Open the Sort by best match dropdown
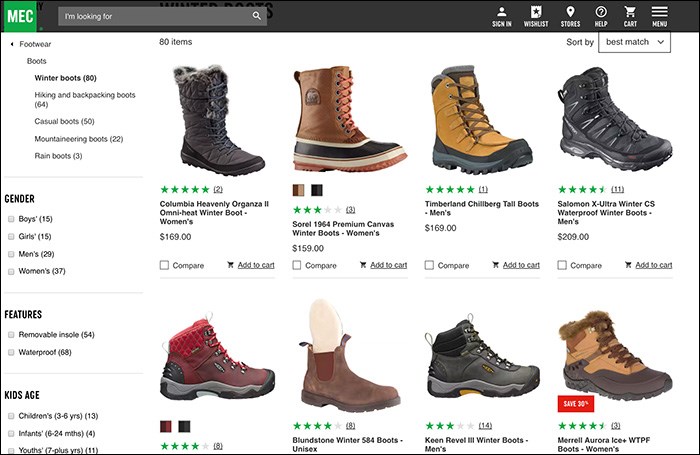 tap(634, 42)
